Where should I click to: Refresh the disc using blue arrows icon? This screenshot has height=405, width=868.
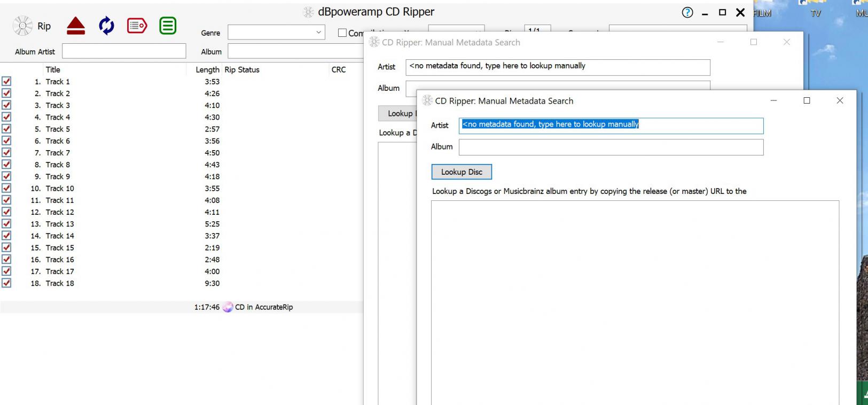click(x=106, y=26)
